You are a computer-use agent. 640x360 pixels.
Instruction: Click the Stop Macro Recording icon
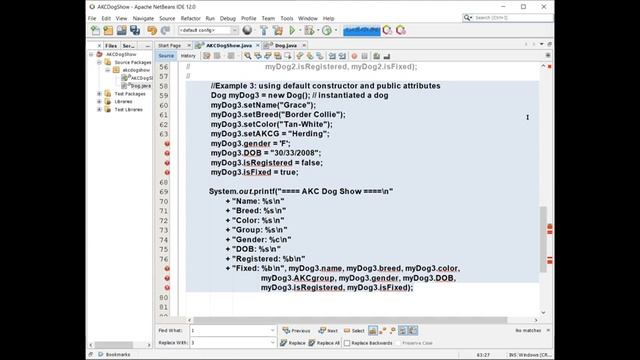click(x=364, y=56)
